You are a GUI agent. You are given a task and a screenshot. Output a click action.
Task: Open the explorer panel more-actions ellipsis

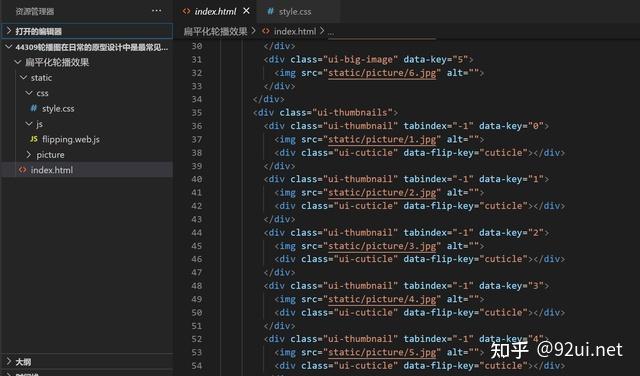point(156,11)
